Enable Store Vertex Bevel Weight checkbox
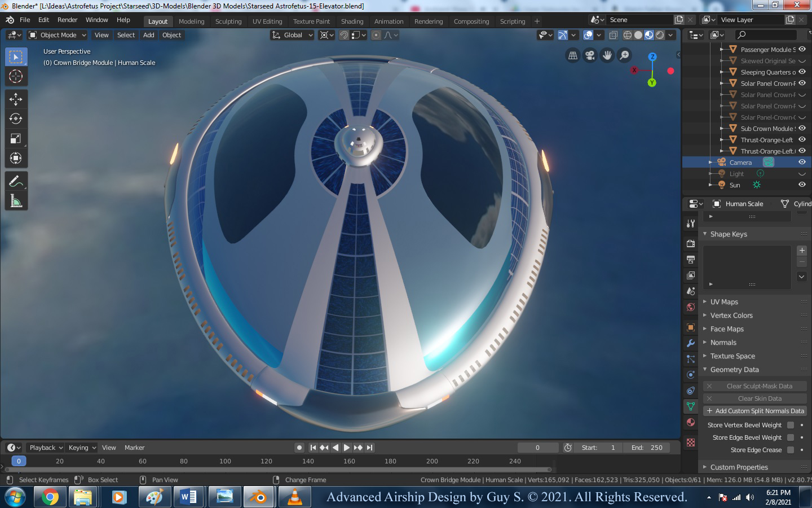The height and width of the screenshot is (508, 812). (x=791, y=425)
